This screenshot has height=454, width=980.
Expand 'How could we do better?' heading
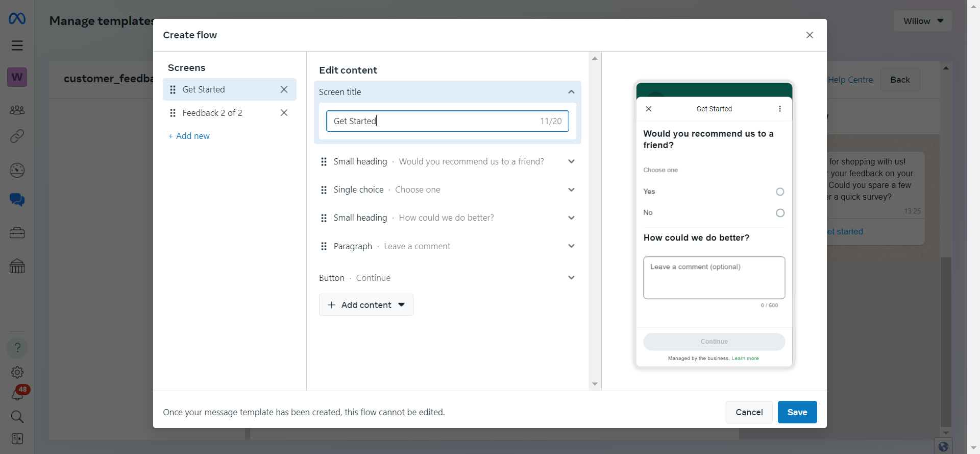[x=571, y=218]
